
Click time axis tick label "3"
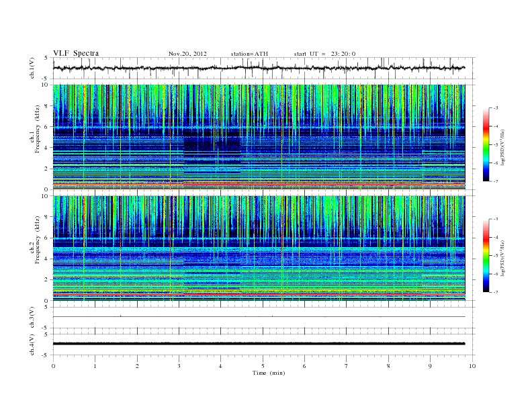179,366
